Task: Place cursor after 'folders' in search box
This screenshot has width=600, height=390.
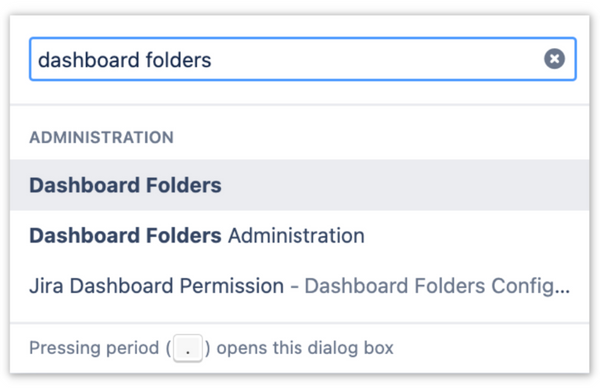Action: coord(212,60)
